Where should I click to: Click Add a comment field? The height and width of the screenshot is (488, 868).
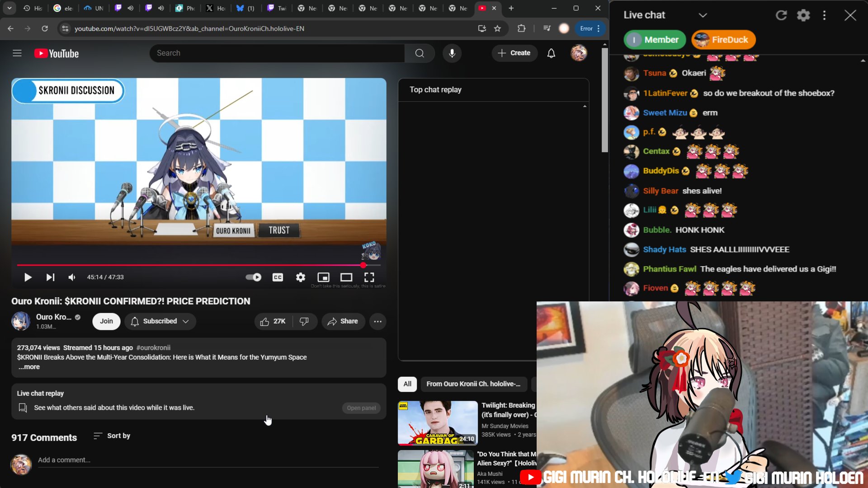(208, 460)
